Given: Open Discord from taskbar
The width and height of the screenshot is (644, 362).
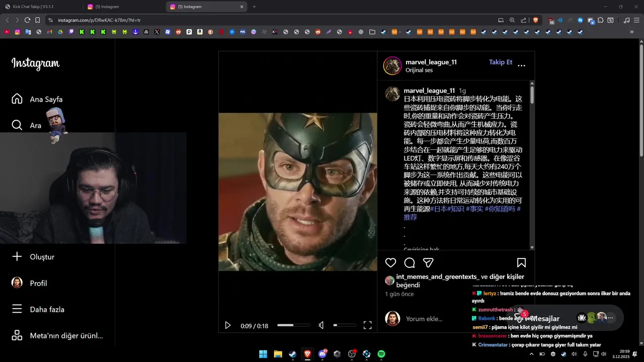Looking at the screenshot, I should click(323, 354).
